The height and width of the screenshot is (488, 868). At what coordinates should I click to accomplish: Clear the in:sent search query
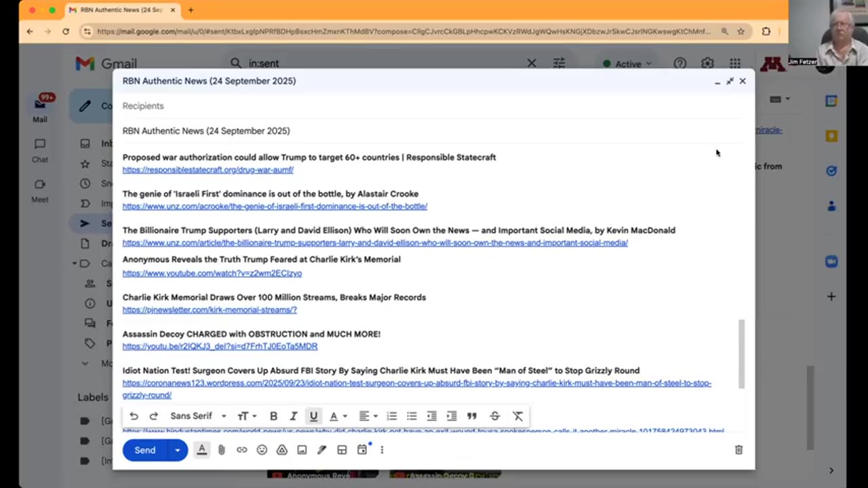532,63
